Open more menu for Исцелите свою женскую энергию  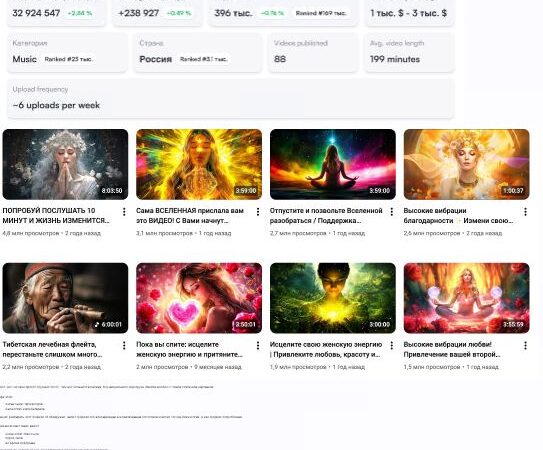point(391,345)
